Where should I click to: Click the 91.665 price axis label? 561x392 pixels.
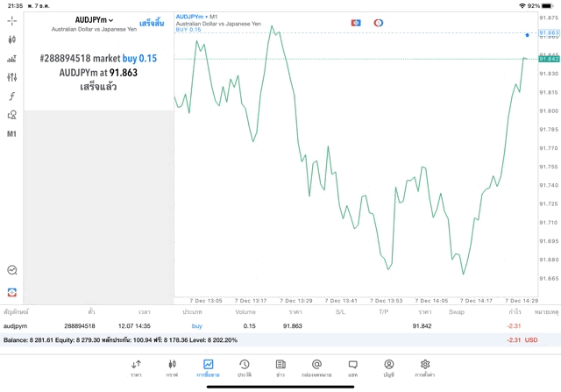[549, 278]
